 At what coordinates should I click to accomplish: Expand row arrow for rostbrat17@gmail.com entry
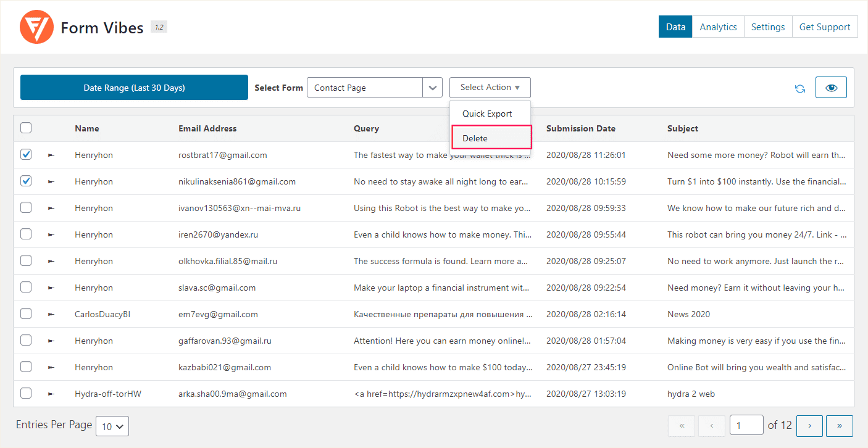51,156
